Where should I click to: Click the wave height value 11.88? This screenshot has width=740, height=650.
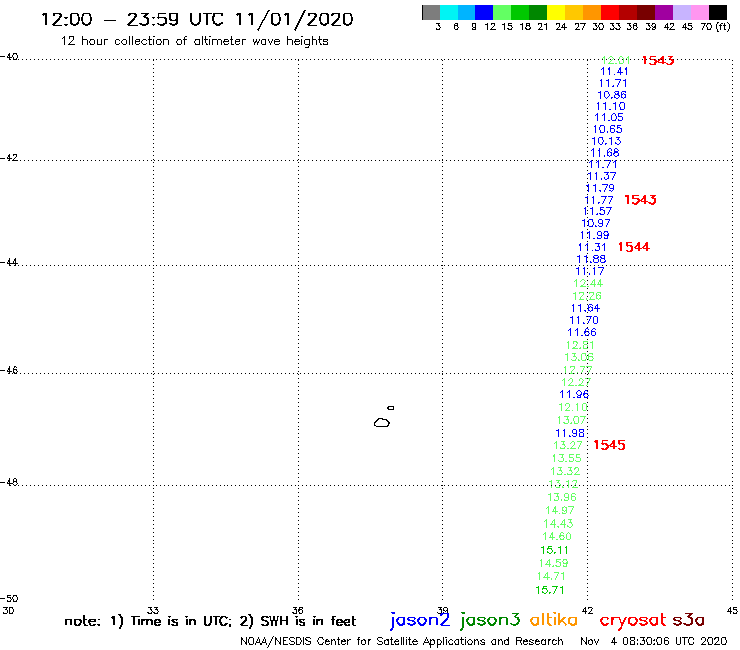[591, 259]
